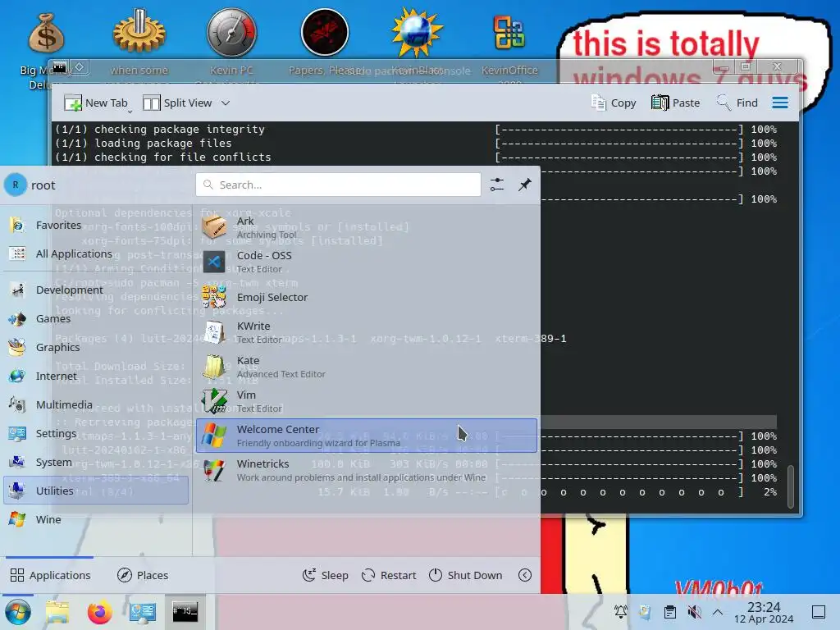Open the Settings category
The image size is (840, 630).
pos(96,433)
